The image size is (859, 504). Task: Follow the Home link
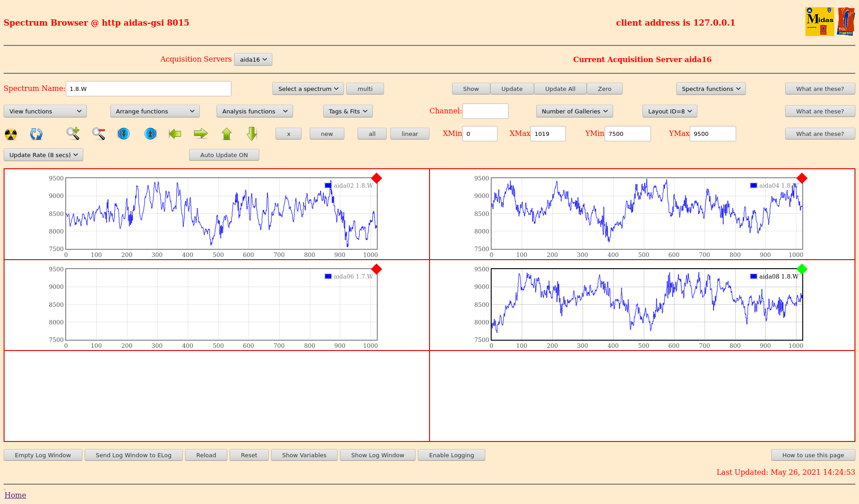pos(15,495)
